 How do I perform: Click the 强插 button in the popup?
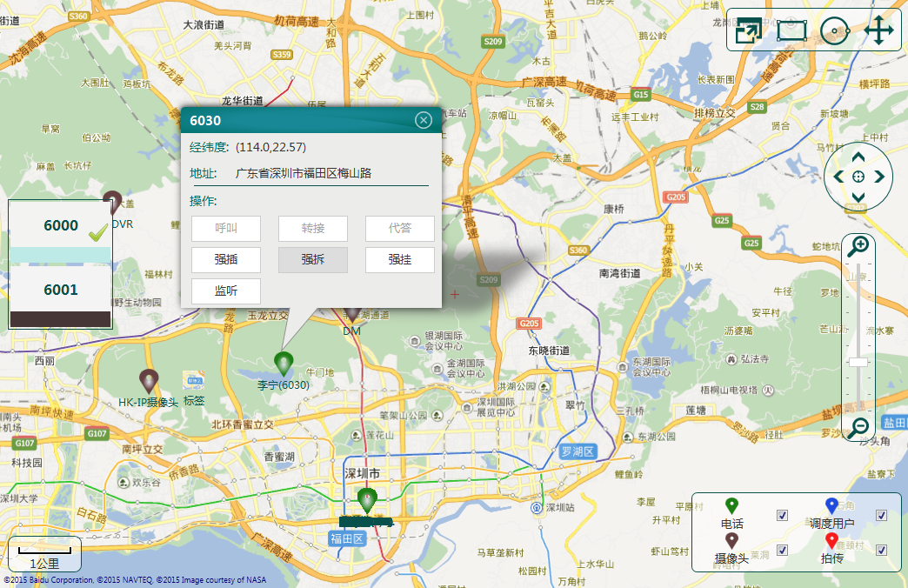[226, 259]
